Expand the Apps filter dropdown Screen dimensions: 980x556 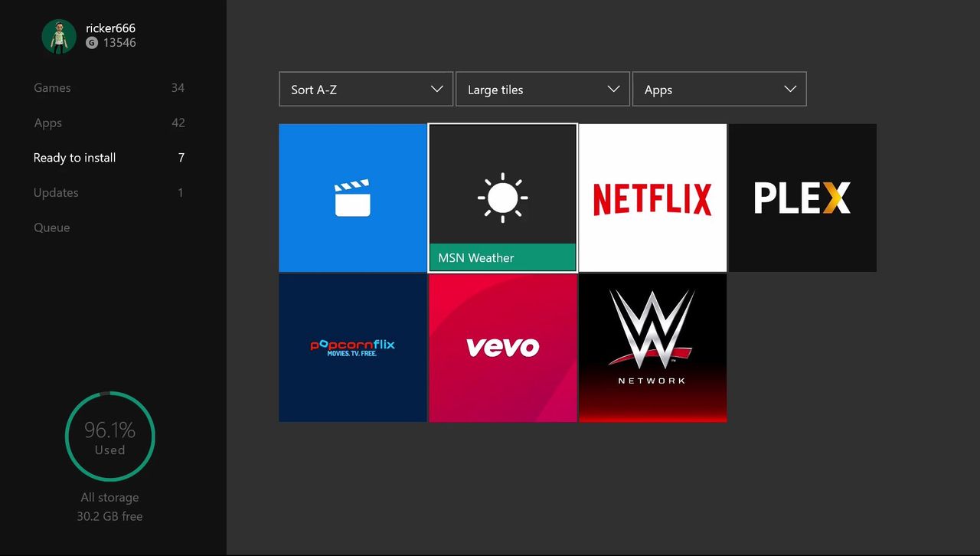[x=719, y=89]
